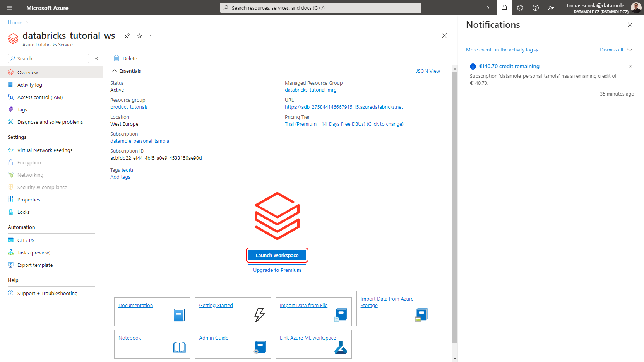This screenshot has width=644, height=362.
Task: Open Diagnose and solve problems
Action: pyautogui.click(x=51, y=122)
